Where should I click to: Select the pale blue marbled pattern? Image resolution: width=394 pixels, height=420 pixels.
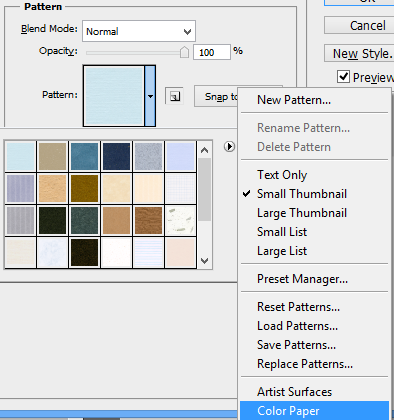pos(53,252)
